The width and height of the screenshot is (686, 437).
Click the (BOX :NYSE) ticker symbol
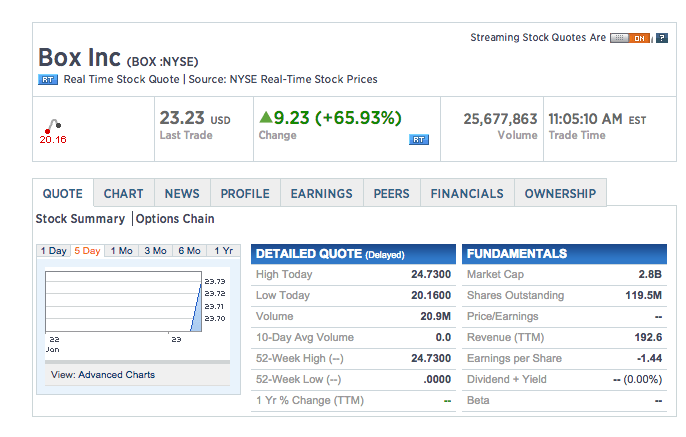click(162, 62)
